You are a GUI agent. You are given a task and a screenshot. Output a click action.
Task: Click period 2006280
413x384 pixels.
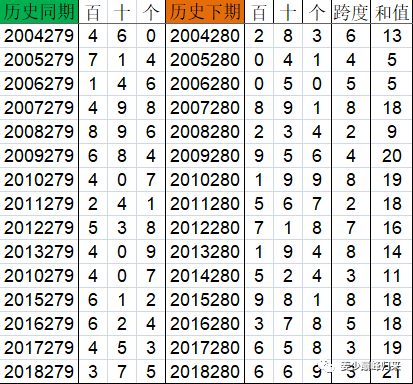(x=205, y=84)
